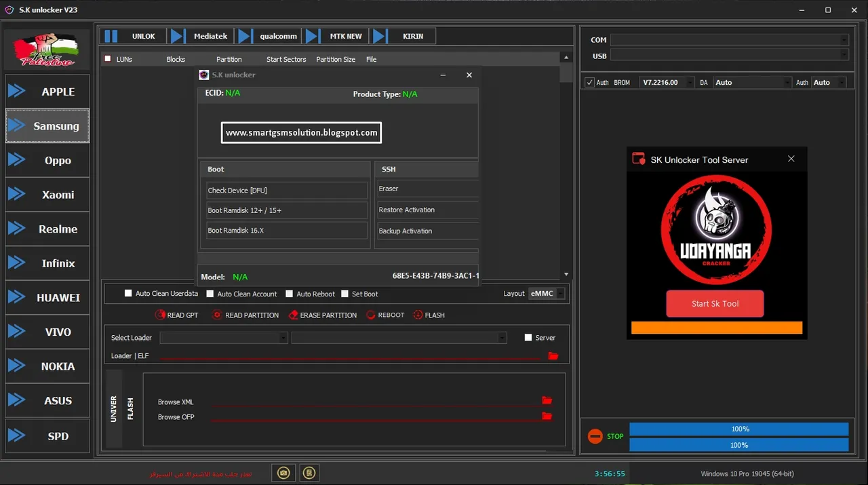Viewport: 868px width, 485px height.
Task: Click Boot Ramdisk 16.X button
Action: coord(286,231)
